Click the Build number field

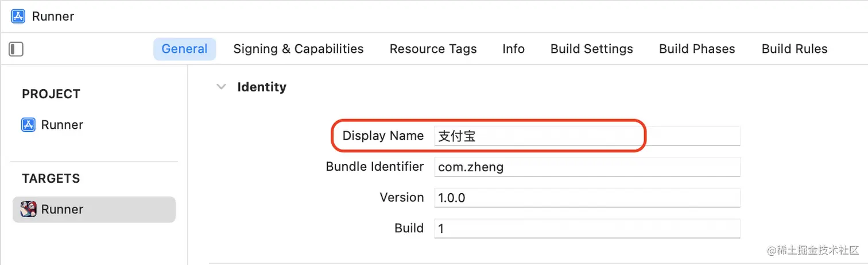click(587, 228)
